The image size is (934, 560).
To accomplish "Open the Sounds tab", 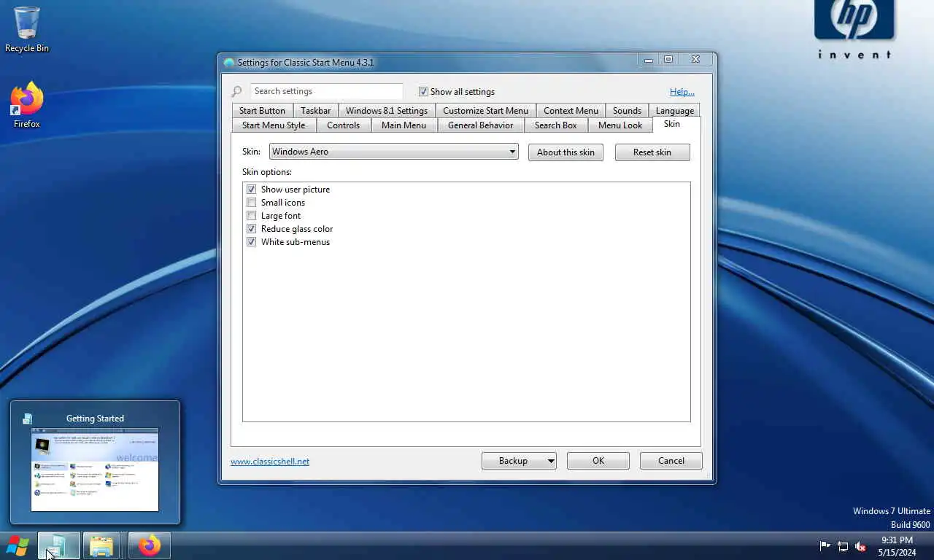I will pos(627,111).
